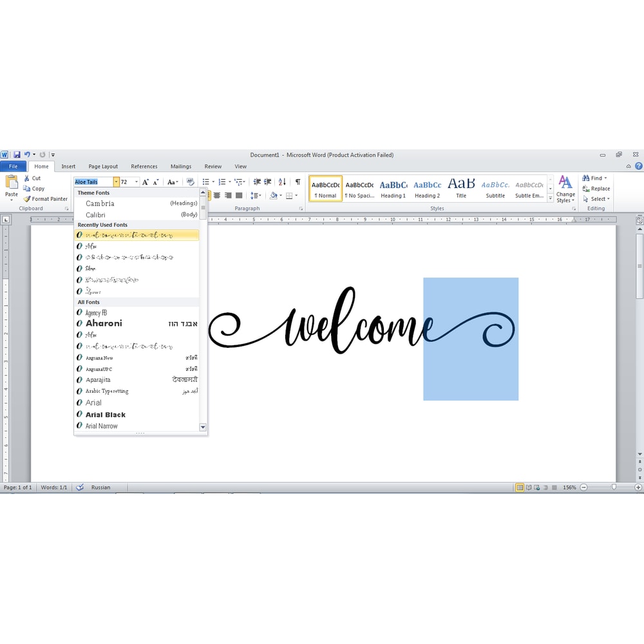
Task: Click the Shrink Font icon
Action: click(155, 182)
